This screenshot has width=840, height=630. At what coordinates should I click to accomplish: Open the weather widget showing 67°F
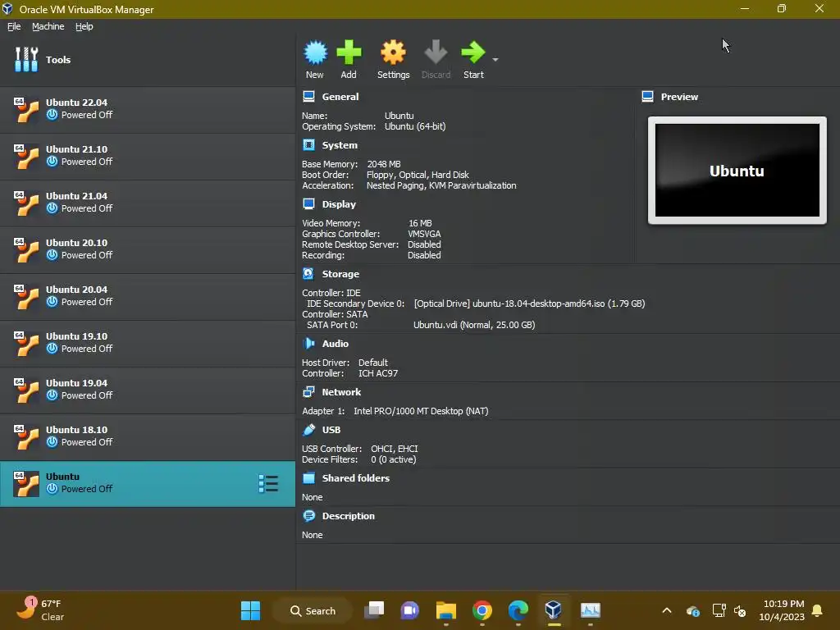point(41,609)
